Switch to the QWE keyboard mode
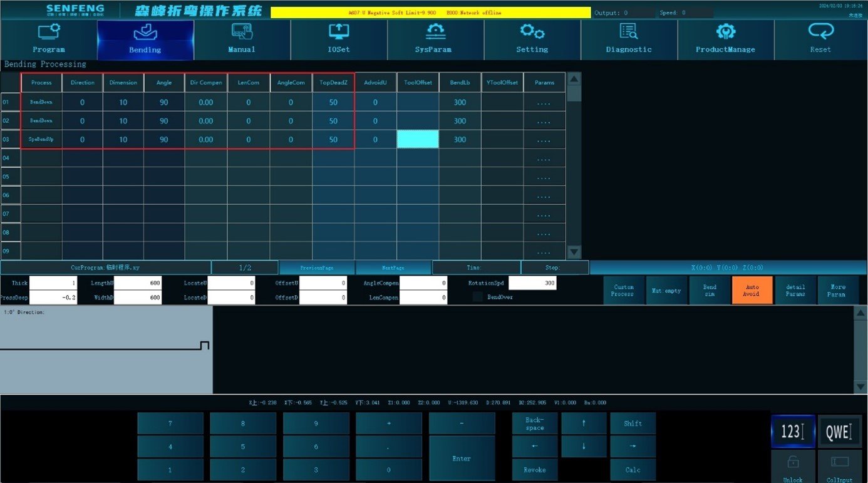The height and width of the screenshot is (483, 868). pos(839,431)
